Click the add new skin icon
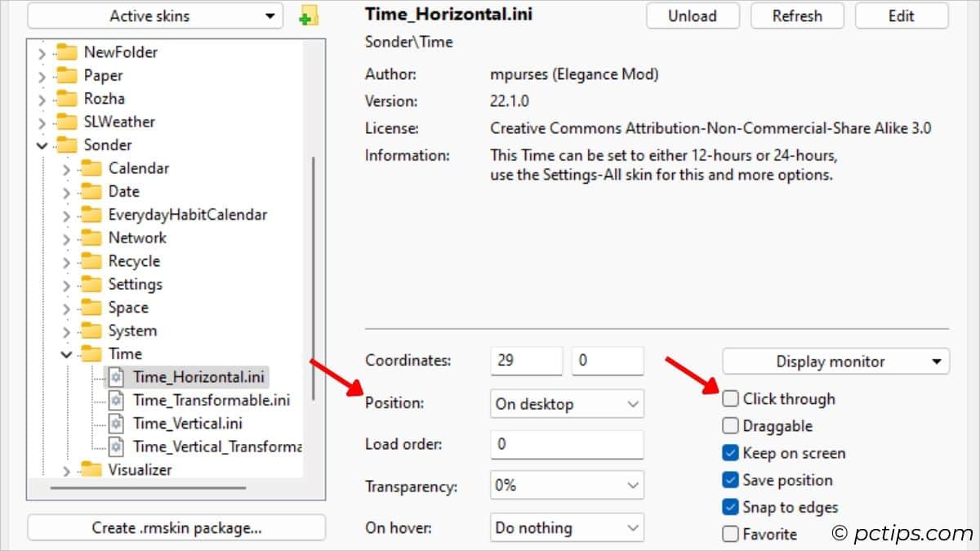Screen dimensions: 980x551 [311, 15]
